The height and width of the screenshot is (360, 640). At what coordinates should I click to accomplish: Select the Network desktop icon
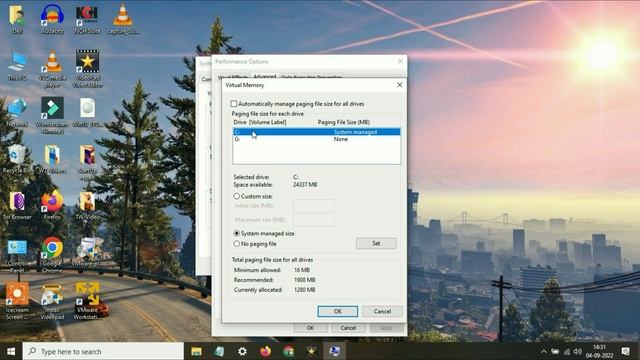click(x=17, y=113)
